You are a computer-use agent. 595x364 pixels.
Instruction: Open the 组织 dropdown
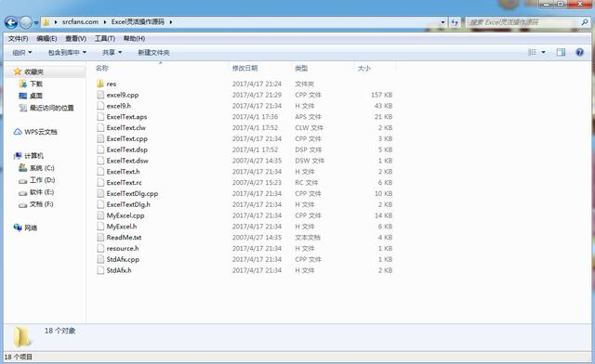click(x=22, y=52)
